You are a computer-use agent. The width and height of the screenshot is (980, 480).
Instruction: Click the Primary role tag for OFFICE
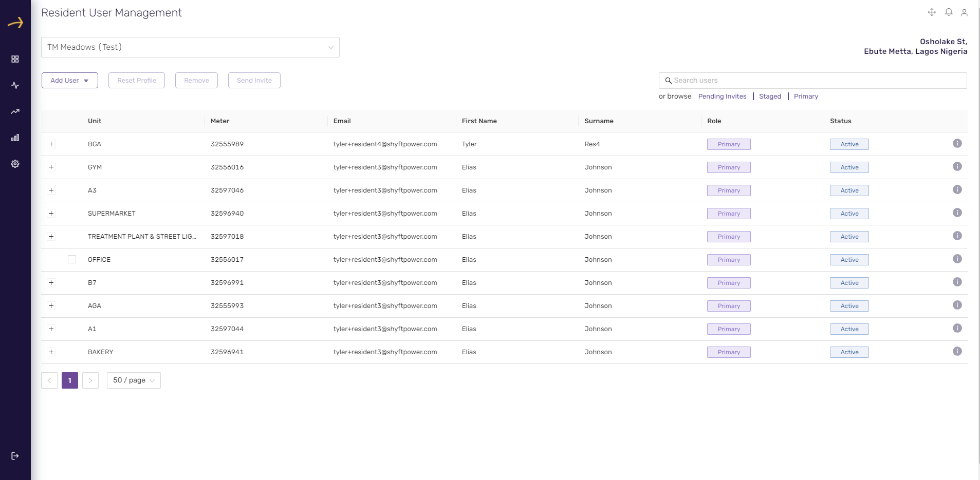[x=729, y=260]
